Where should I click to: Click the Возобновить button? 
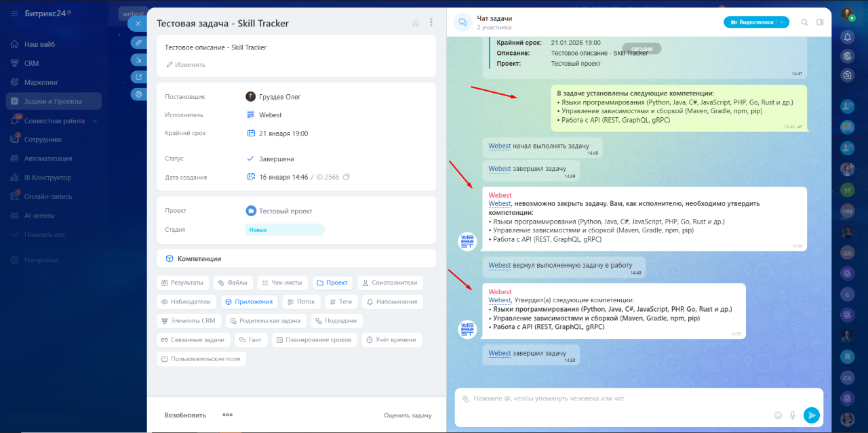point(185,415)
